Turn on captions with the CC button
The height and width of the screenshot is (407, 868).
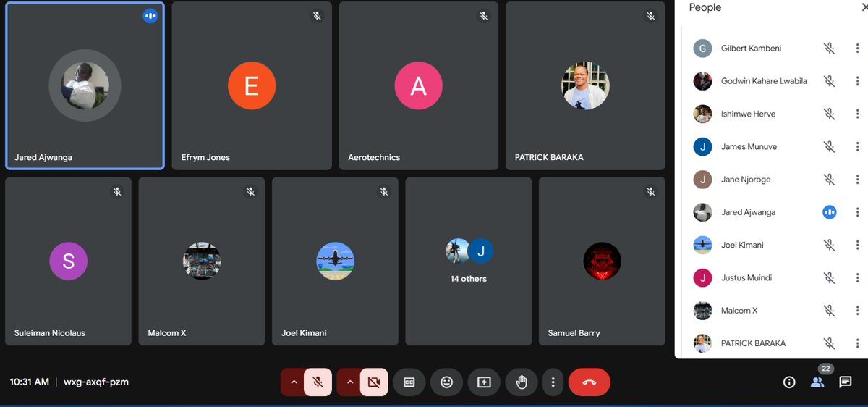(x=409, y=382)
